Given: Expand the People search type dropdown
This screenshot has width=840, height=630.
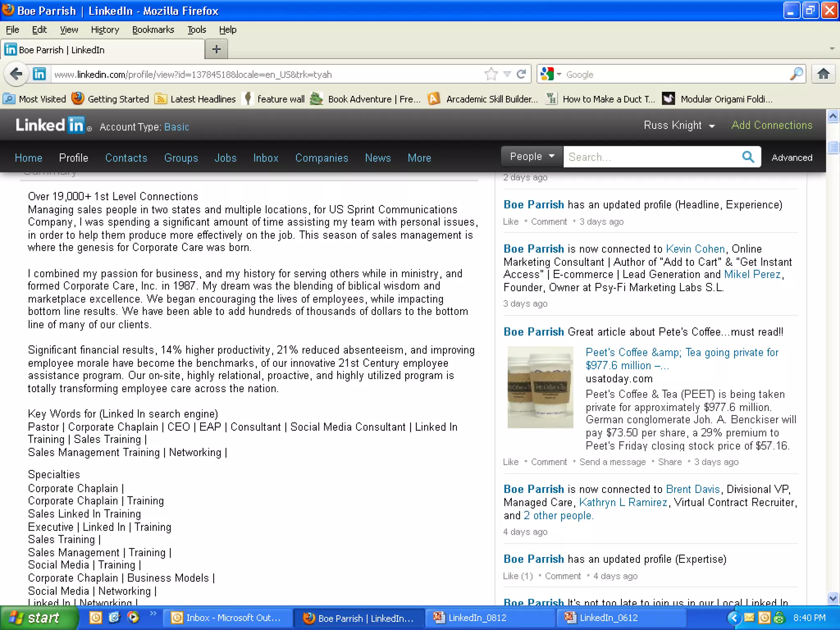Looking at the screenshot, I should pyautogui.click(x=532, y=157).
